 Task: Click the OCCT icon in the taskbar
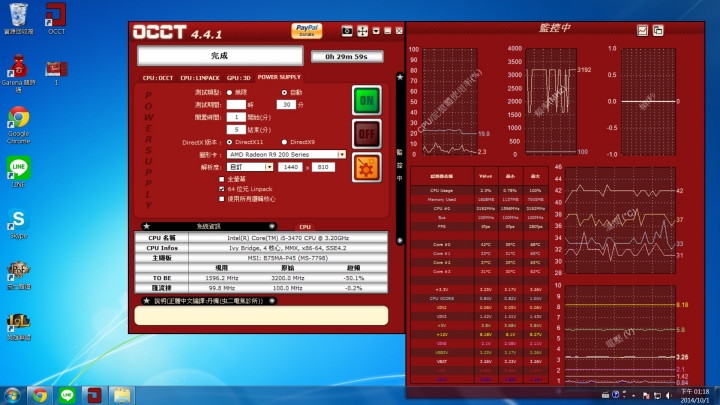tap(94, 395)
